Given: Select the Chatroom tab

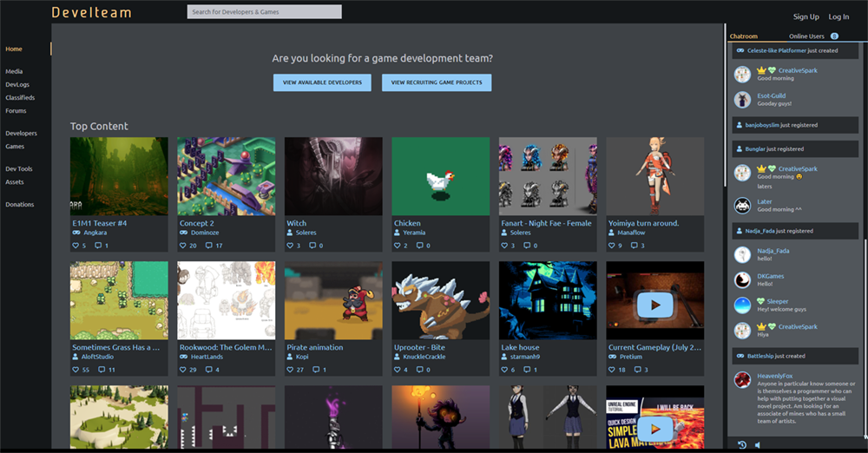Looking at the screenshot, I should point(743,36).
